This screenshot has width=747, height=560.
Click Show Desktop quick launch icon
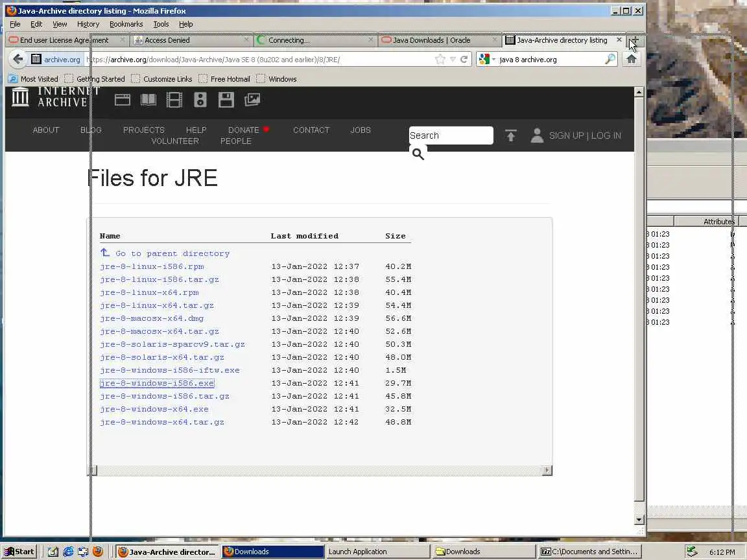click(53, 552)
